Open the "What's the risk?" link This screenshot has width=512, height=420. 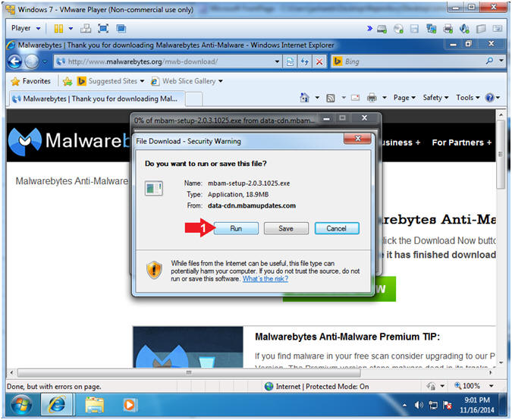(265, 279)
